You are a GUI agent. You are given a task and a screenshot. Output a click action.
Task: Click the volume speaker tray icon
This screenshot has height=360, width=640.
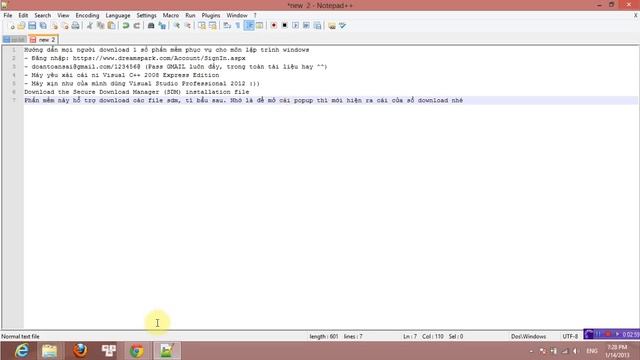(x=575, y=351)
